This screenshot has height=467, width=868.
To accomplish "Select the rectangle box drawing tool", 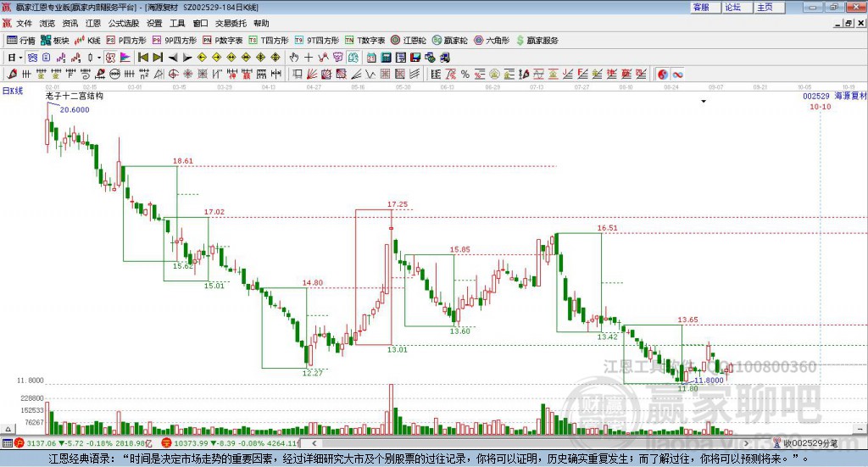I will coord(298,74).
